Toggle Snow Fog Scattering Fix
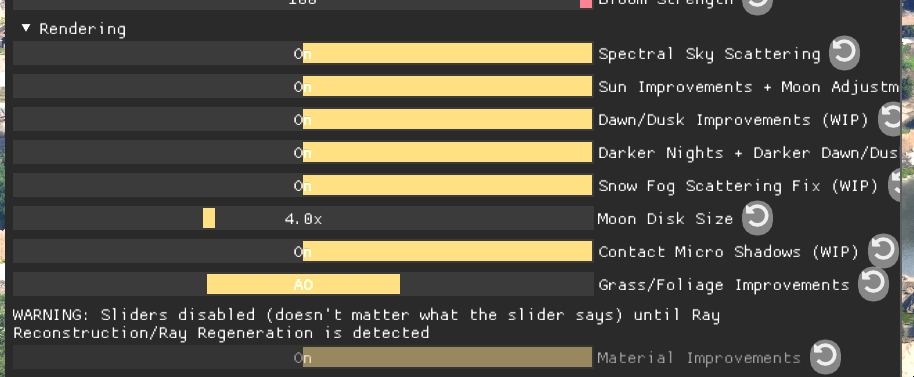 click(303, 186)
